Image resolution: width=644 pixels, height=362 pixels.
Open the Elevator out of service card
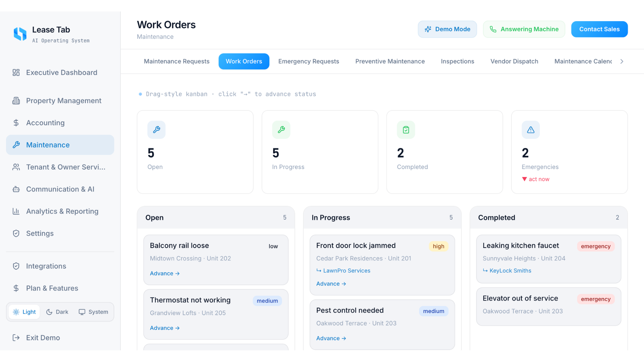point(549,307)
